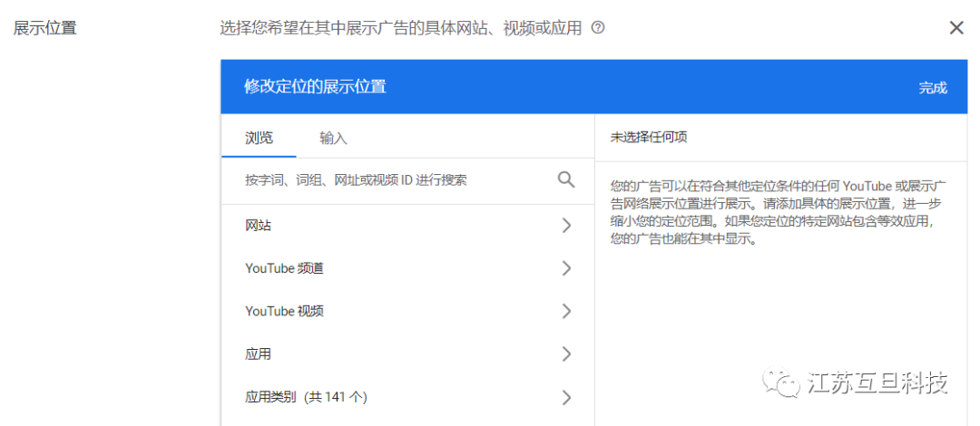Click the search magnifier icon

(566, 179)
